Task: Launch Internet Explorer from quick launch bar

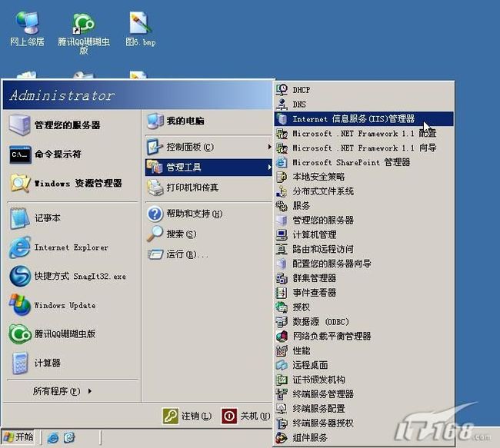Action: [x=52, y=437]
